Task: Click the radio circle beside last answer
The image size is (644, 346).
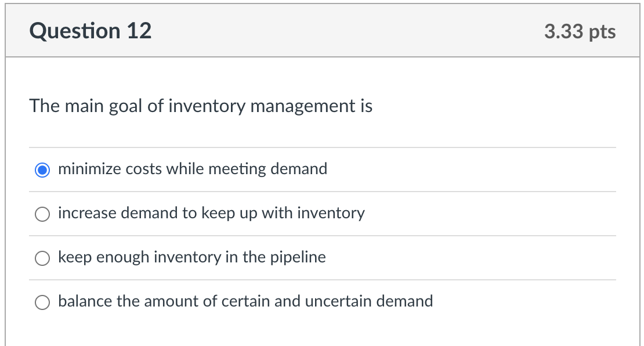Action: pyautogui.click(x=42, y=302)
